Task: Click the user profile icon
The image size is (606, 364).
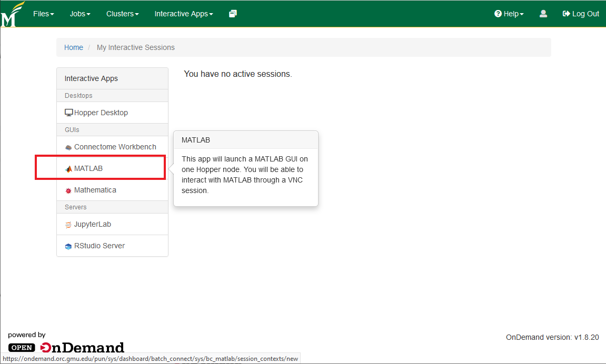Action: pos(543,14)
